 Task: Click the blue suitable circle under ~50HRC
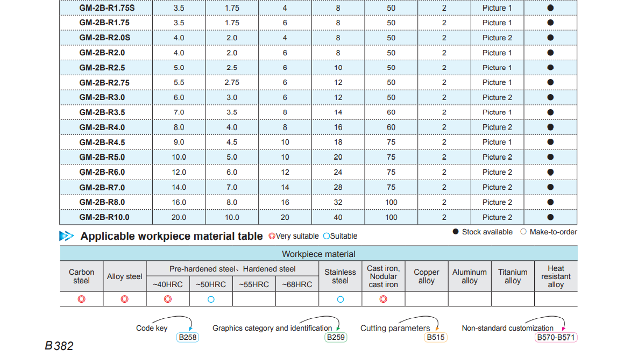coord(211,299)
